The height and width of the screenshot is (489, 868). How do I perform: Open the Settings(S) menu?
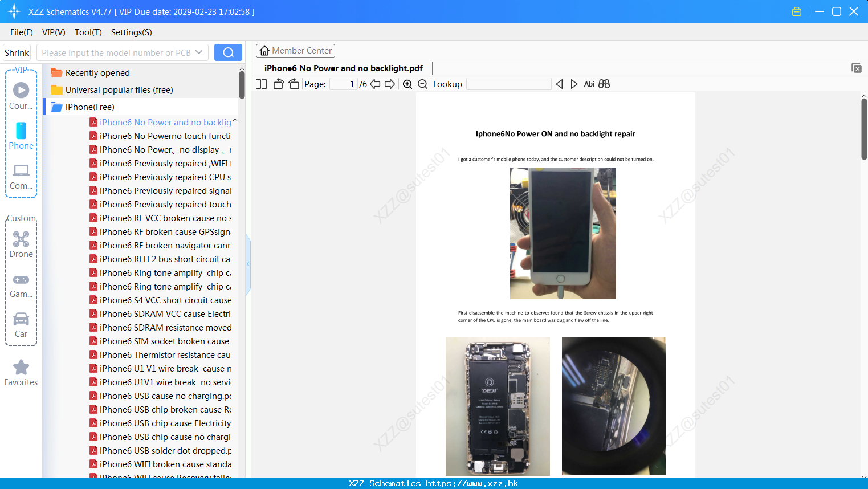(132, 32)
